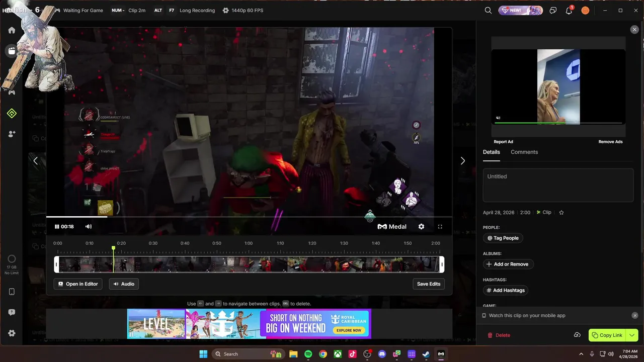This screenshot has height=362, width=644.
Task: Open Medal settings gear in sidebar
Action: pyautogui.click(x=12, y=333)
